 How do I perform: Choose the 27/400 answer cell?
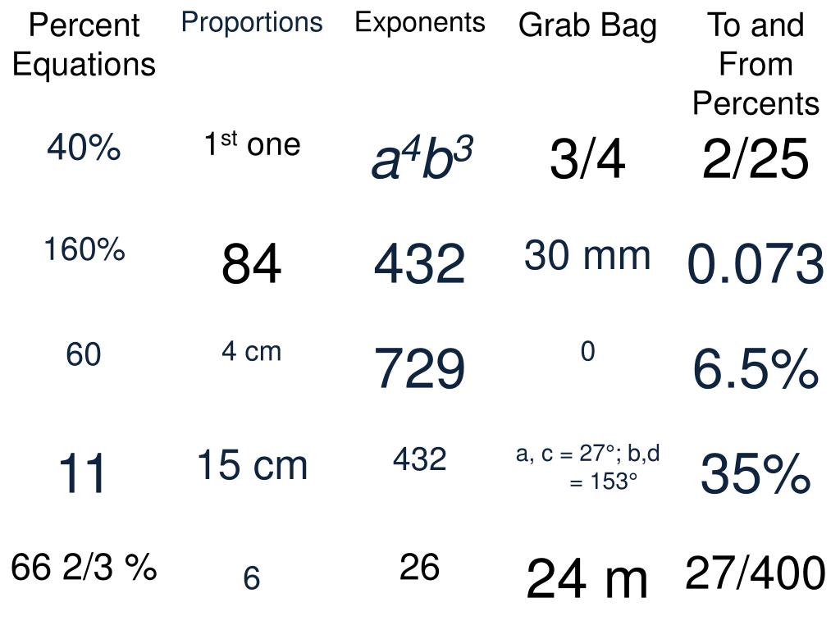pyautogui.click(x=756, y=573)
